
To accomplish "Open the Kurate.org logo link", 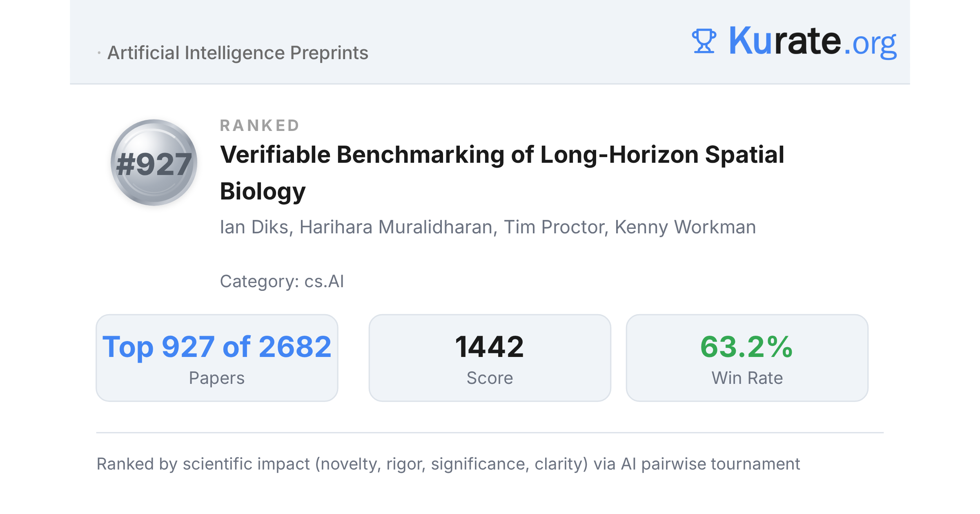I will 794,41.
